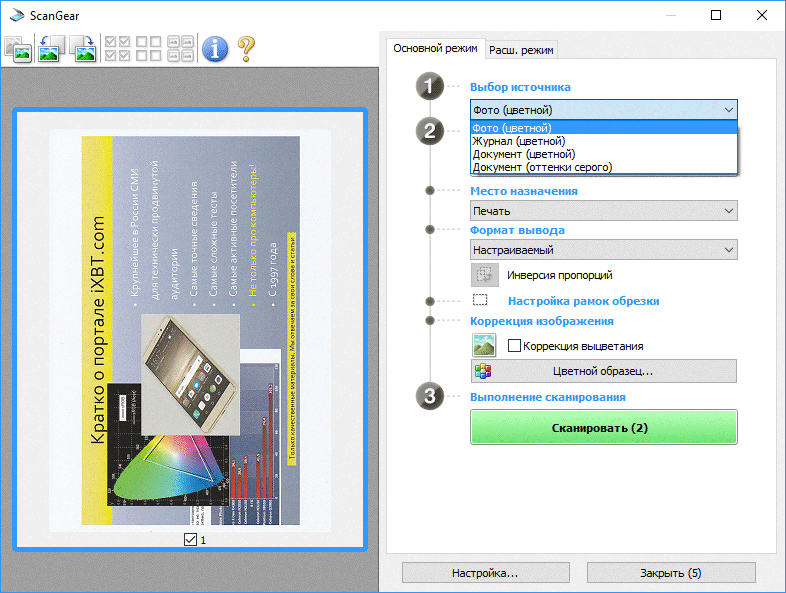
Task: Switch to the Расш. режим tab
Action: click(521, 50)
